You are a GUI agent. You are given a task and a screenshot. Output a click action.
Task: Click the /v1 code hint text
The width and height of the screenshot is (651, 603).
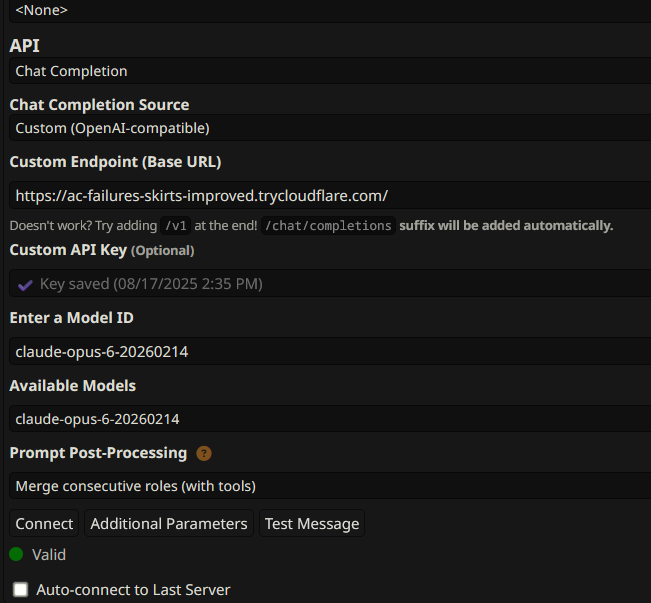pos(176,225)
